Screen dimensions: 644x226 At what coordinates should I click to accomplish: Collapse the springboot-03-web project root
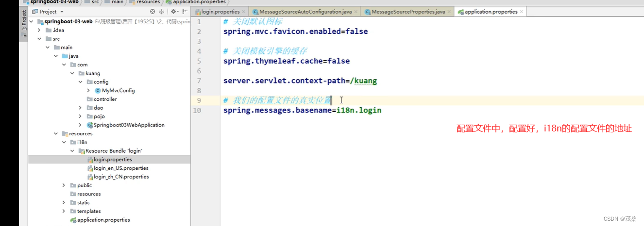pos(32,21)
